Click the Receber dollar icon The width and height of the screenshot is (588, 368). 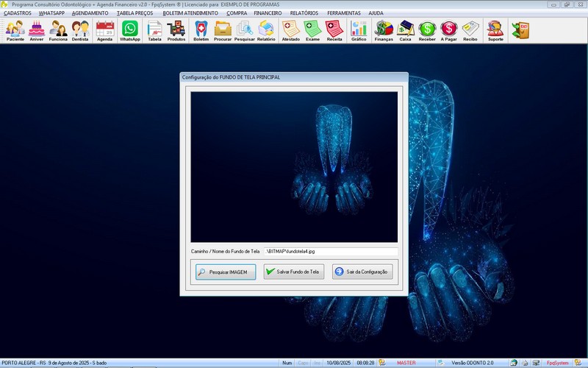coord(427,30)
